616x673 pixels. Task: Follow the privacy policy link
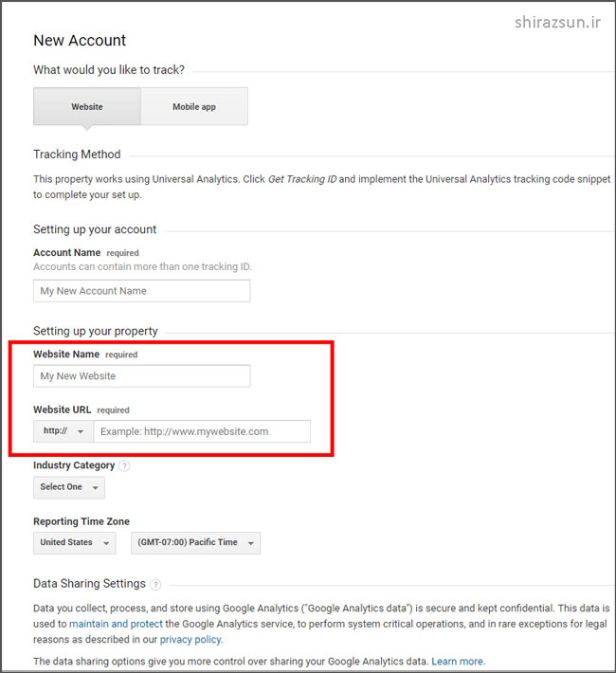tap(190, 640)
